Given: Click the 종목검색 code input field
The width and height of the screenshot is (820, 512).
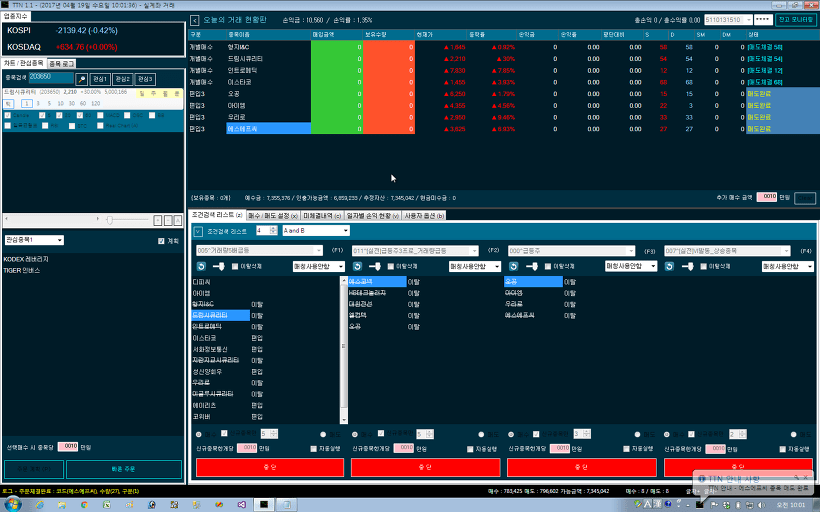Looking at the screenshot, I should (51, 77).
